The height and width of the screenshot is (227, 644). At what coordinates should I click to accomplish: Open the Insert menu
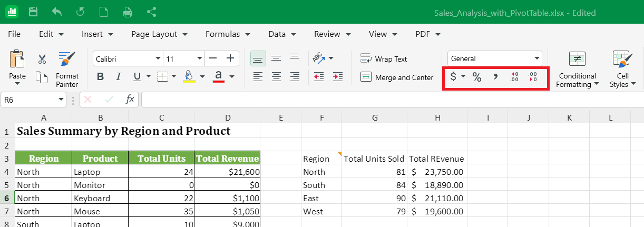point(97,34)
